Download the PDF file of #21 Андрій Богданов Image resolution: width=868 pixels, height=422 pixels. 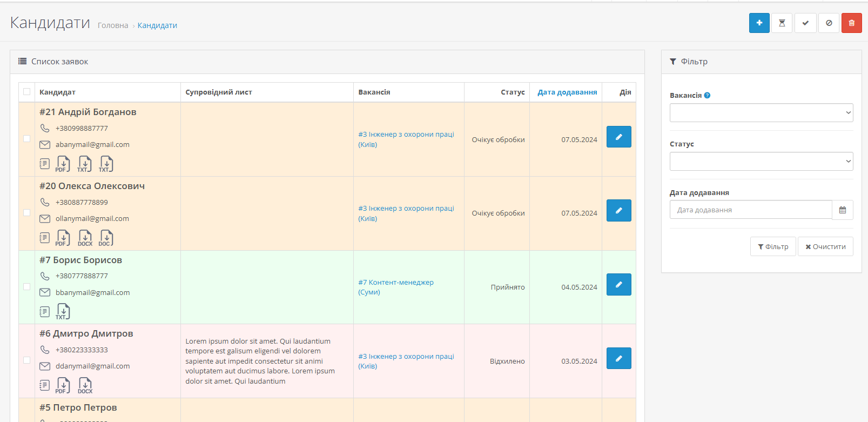pyautogui.click(x=63, y=164)
